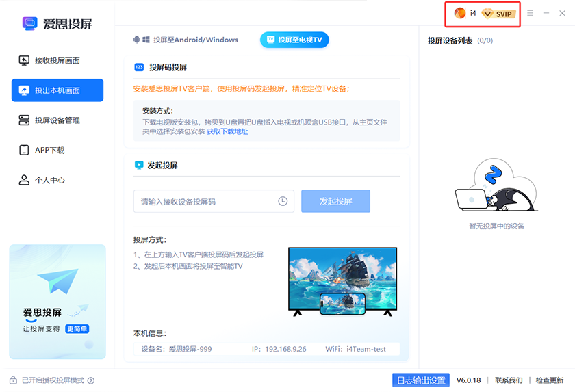The width and height of the screenshot is (575, 392).
Task: Click WiFi: i4Team-test text
Action: click(356, 349)
